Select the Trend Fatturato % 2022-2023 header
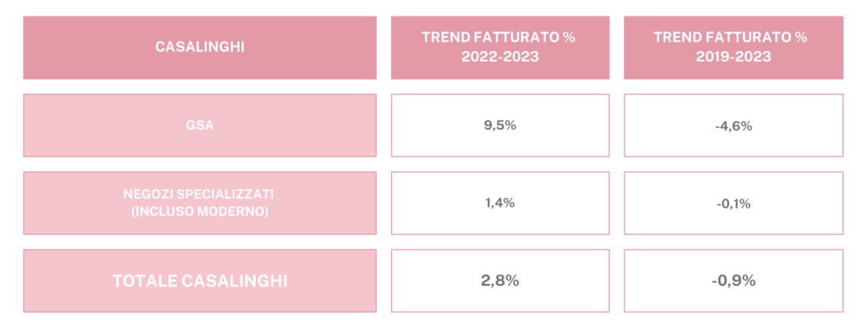Screen dimensions: 868x330 [x=500, y=48]
